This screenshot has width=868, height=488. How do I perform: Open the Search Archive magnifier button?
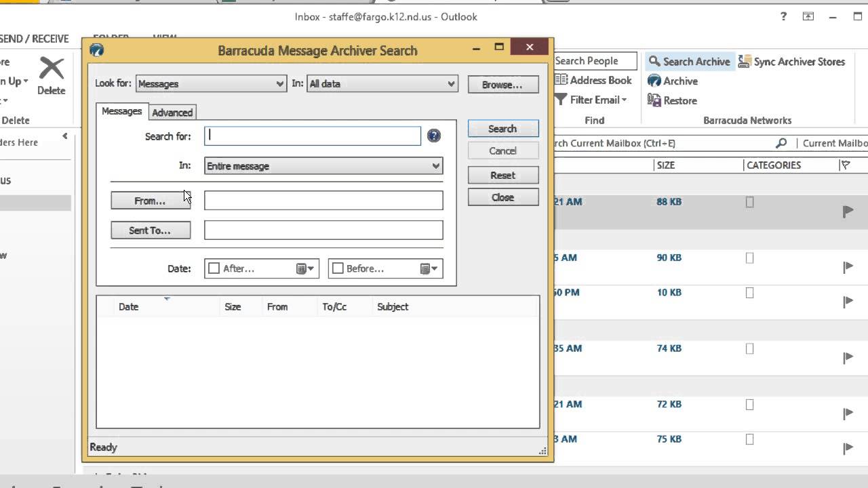[x=689, y=62]
